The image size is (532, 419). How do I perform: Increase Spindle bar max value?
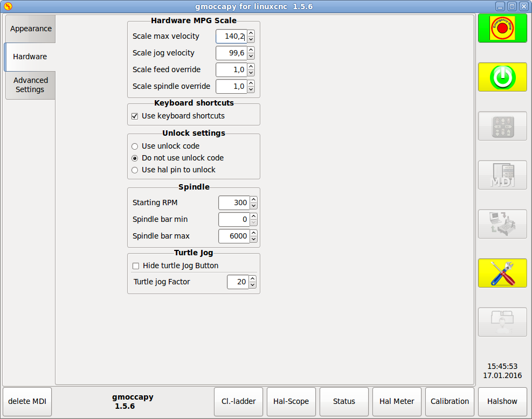coord(253,233)
